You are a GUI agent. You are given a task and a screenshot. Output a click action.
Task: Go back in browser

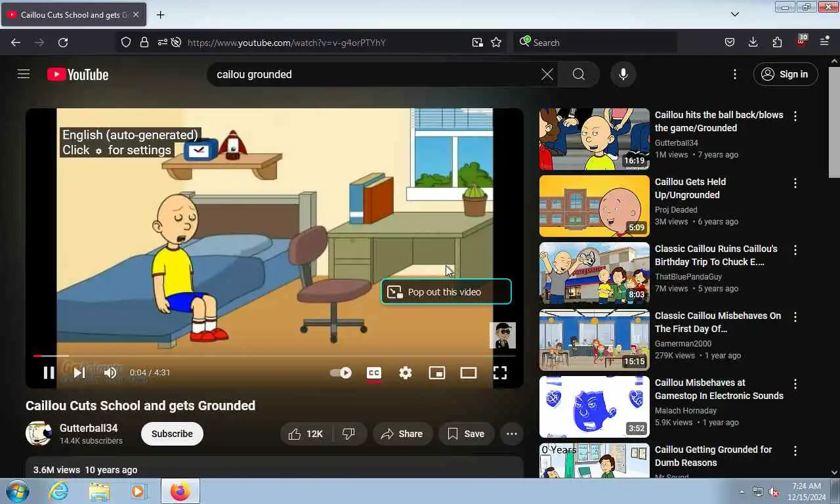click(16, 42)
